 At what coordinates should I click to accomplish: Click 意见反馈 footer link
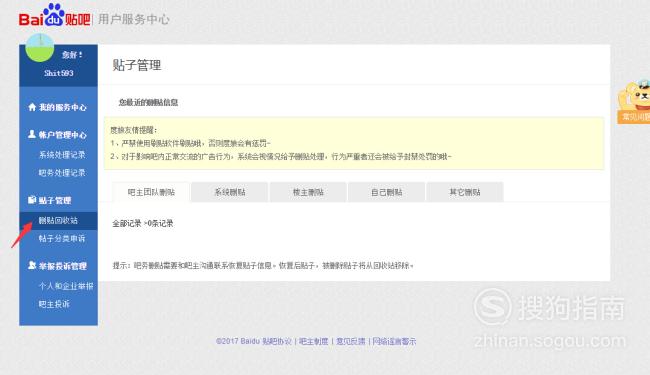click(351, 341)
